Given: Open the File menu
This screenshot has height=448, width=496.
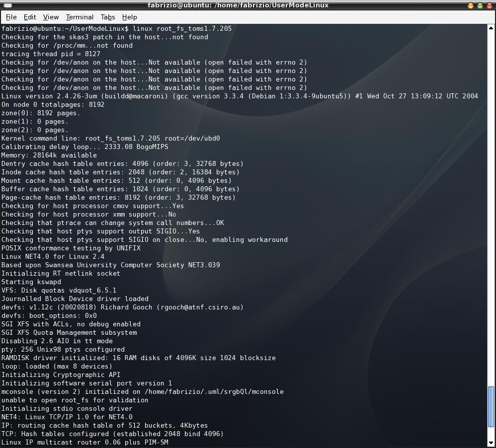Looking at the screenshot, I should 11,17.
